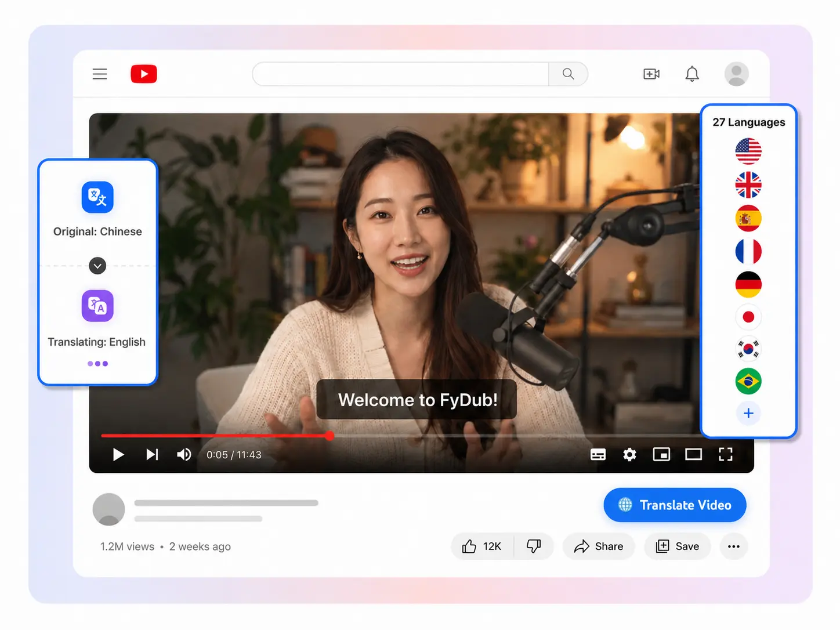This screenshot has width=840, height=630.
Task: Switch to theater mode
Action: [693, 454]
